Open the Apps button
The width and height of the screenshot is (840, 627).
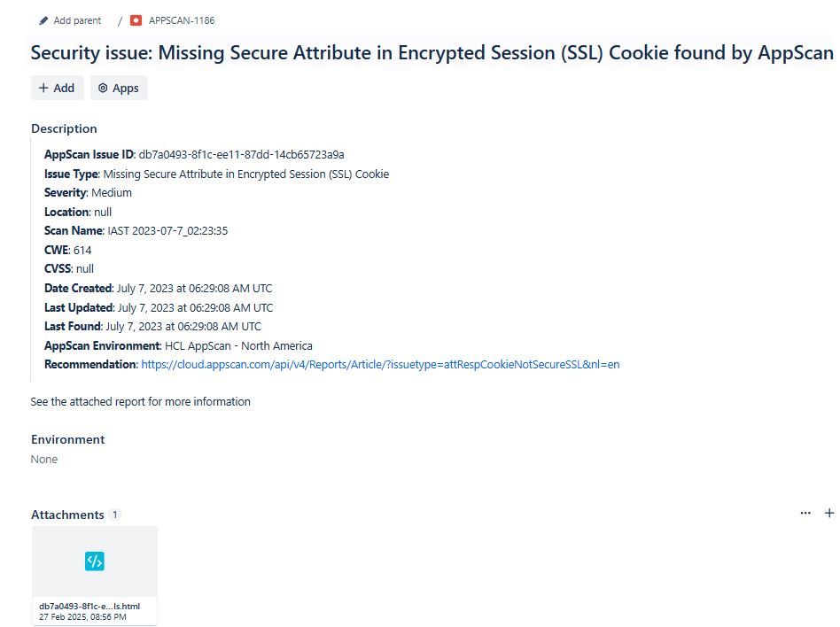[119, 88]
